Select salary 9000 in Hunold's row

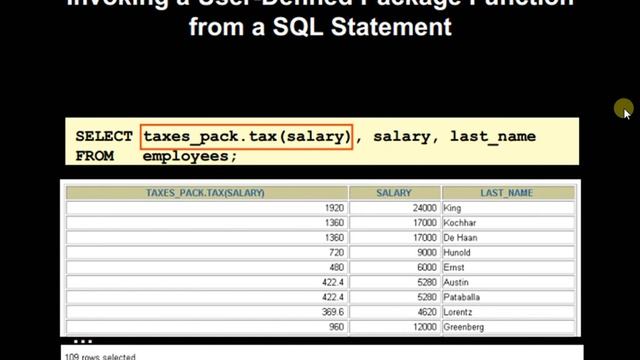click(x=427, y=253)
